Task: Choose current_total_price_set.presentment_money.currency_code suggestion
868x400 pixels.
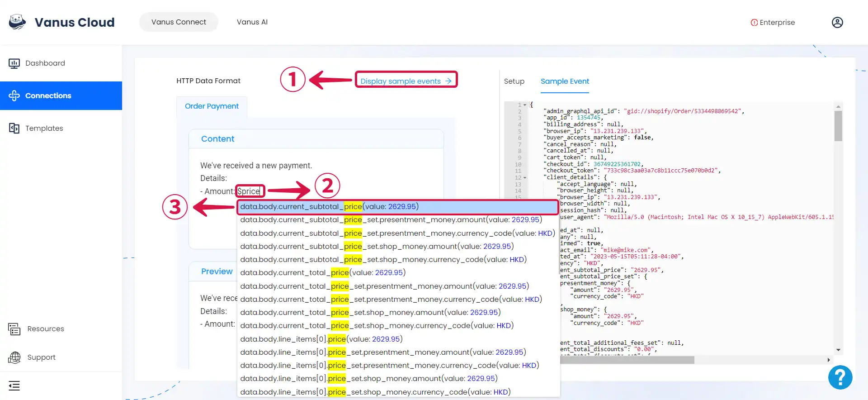Action: 398,300
